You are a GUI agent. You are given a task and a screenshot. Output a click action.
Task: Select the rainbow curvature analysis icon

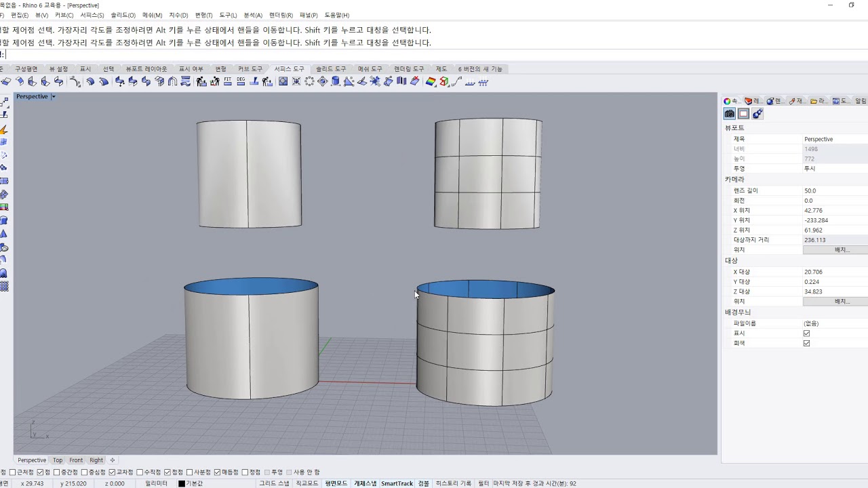430,81
